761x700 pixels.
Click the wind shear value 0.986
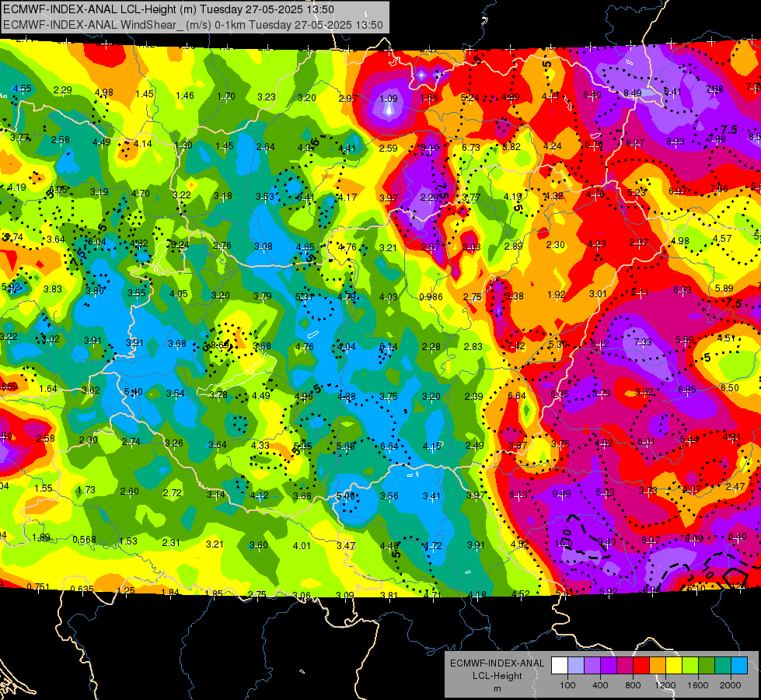coord(431,297)
